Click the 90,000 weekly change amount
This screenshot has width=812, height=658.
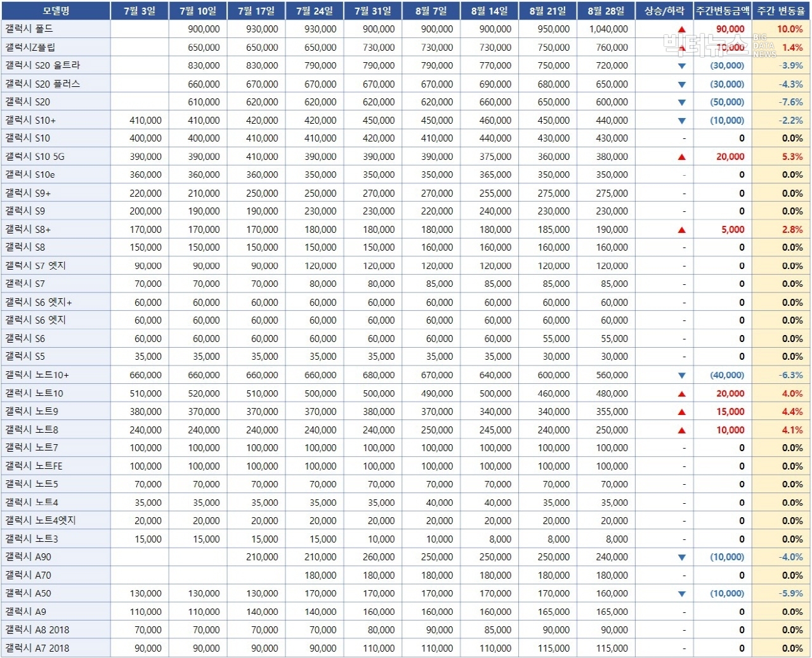point(730,29)
